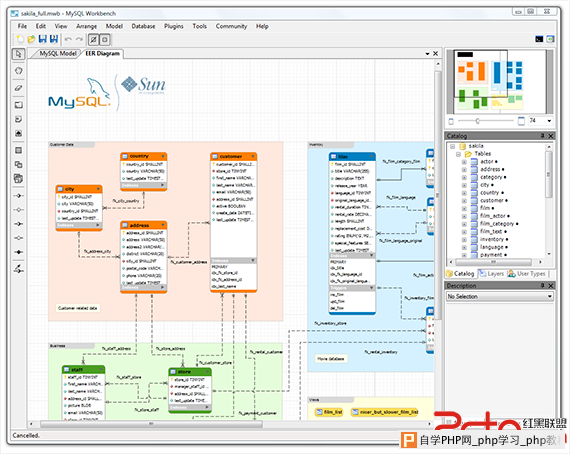Collapse the country table with its header arrow
570x454 pixels.
(163, 156)
